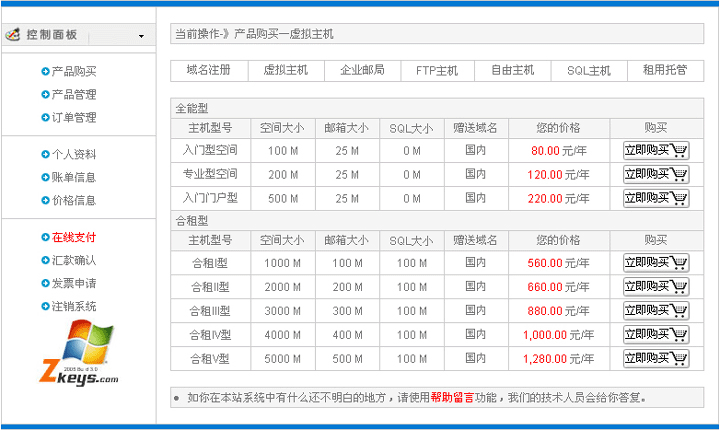Click 立即购买 for 合租V型

point(656,357)
